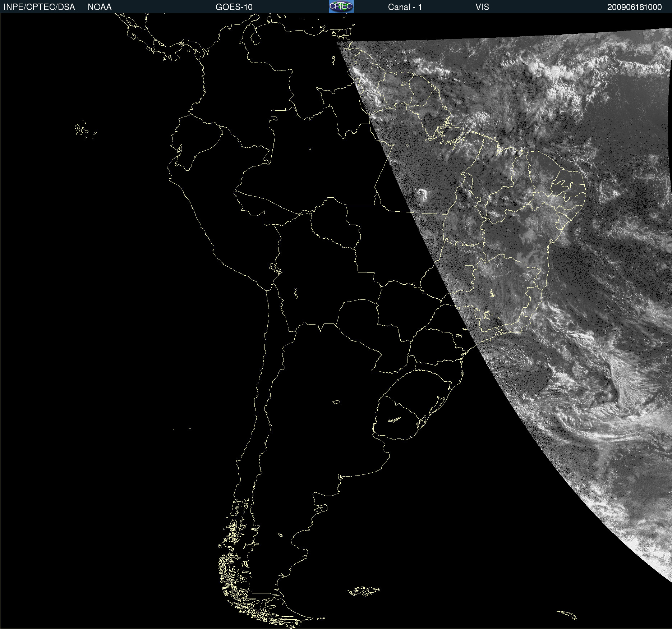The height and width of the screenshot is (629, 672).
Task: Click the Falkland Islands outline
Action: point(364,591)
